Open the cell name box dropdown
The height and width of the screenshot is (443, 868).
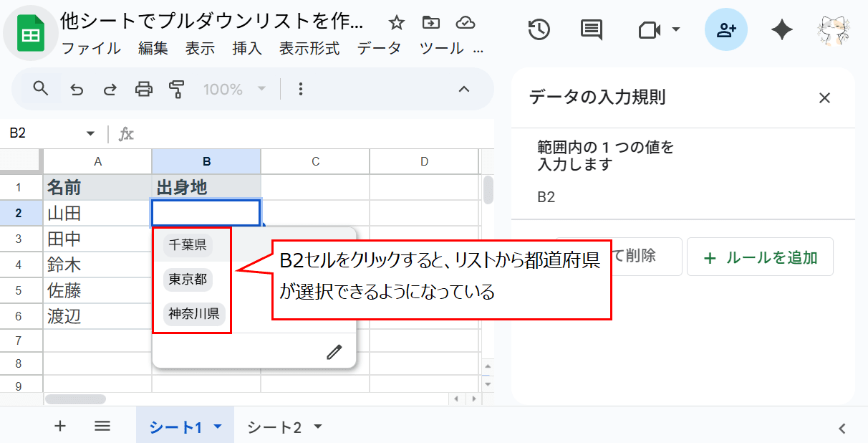pos(90,133)
